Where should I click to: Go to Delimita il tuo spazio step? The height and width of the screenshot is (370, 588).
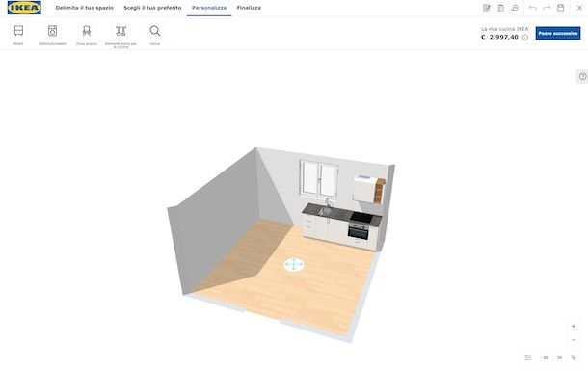[85, 8]
